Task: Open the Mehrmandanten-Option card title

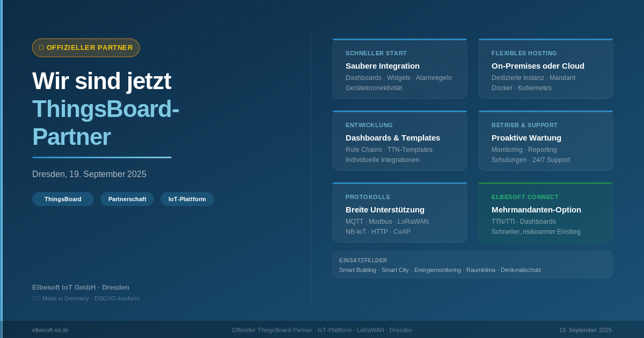Action: pyautogui.click(x=536, y=210)
